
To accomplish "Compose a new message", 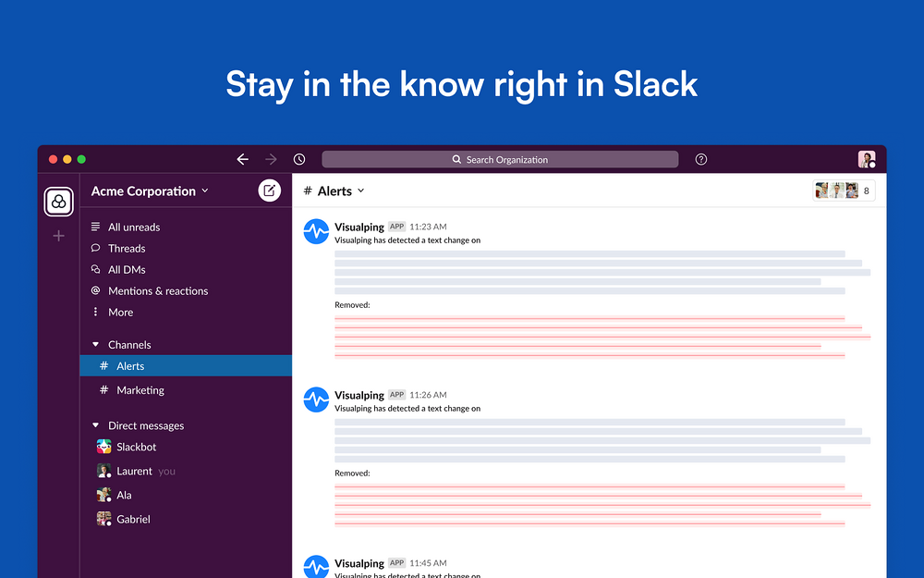I will (269, 191).
